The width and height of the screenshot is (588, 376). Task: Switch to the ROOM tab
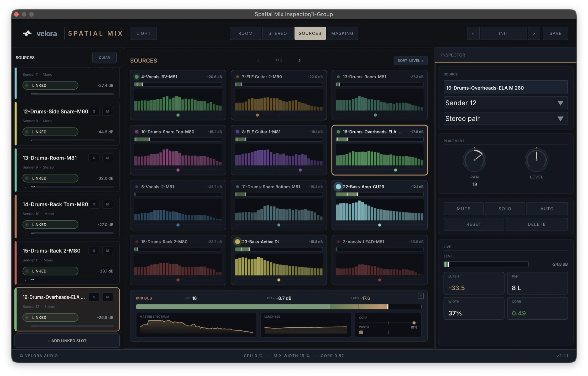point(245,33)
